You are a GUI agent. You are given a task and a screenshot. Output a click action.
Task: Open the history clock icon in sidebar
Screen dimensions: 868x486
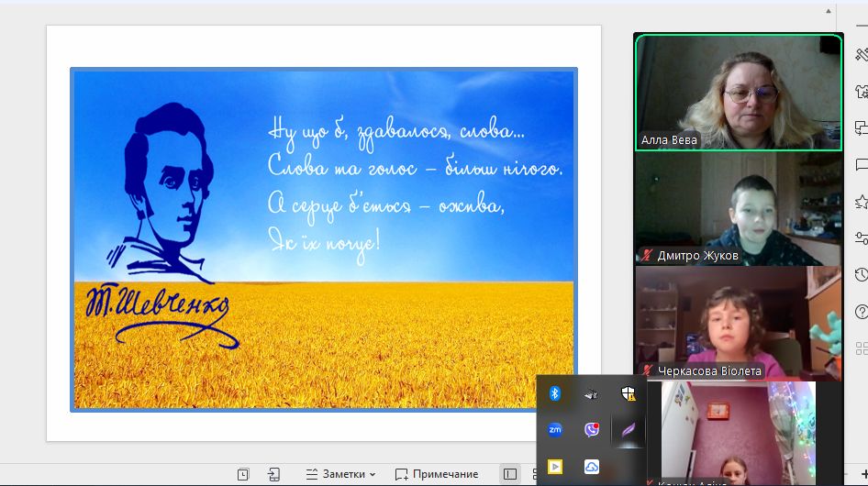(x=861, y=275)
